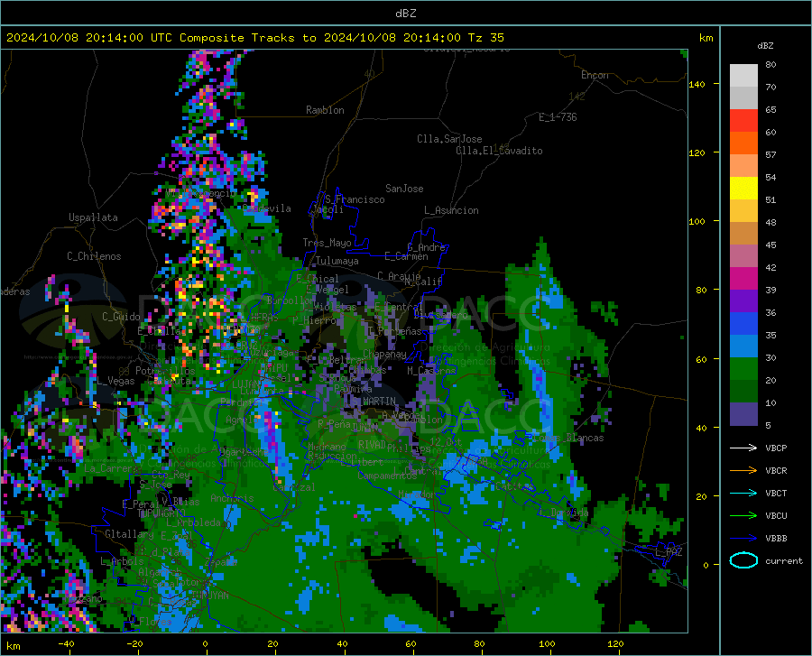Click the orange VBCR arrow in legend

743,471
